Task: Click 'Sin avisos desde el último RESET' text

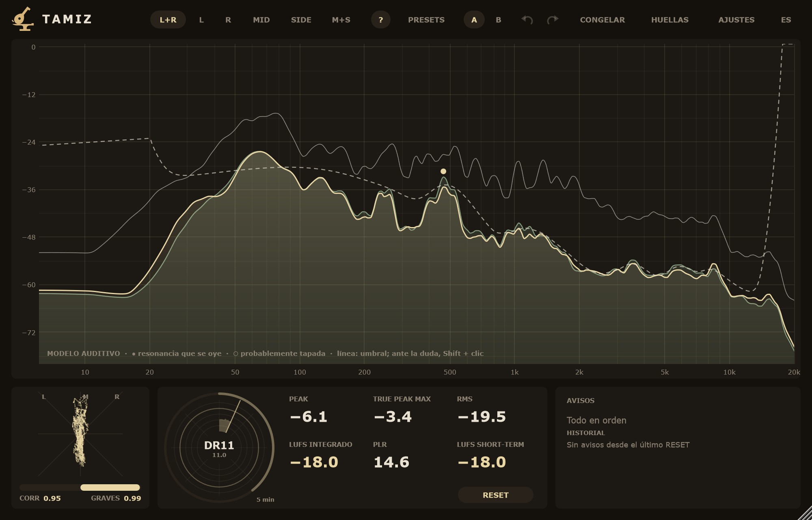Action: 628,445
